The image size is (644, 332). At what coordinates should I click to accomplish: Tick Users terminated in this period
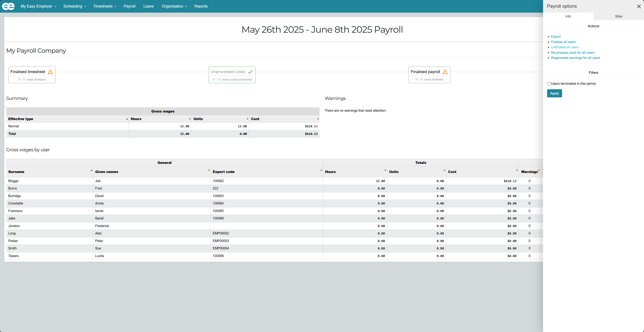548,84
